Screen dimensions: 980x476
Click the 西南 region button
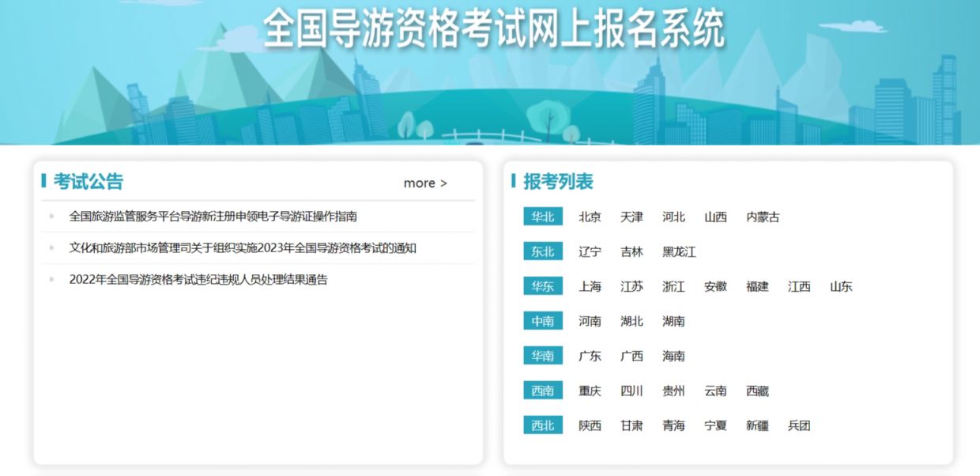(x=543, y=391)
